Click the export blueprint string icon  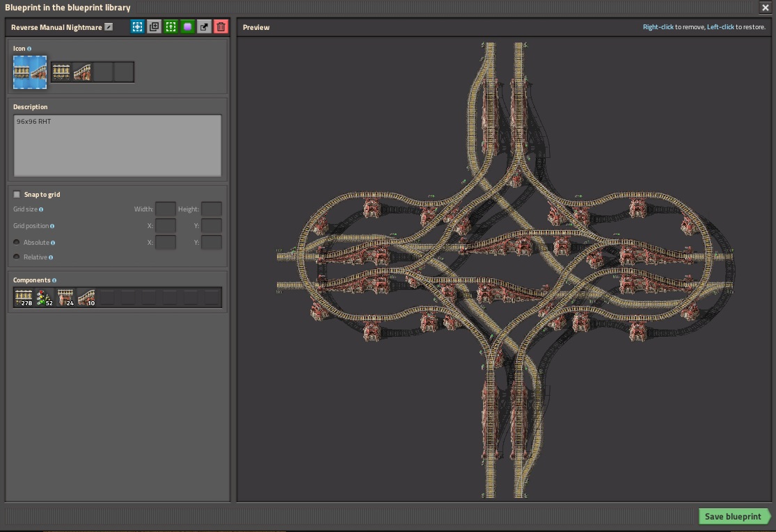click(x=204, y=27)
